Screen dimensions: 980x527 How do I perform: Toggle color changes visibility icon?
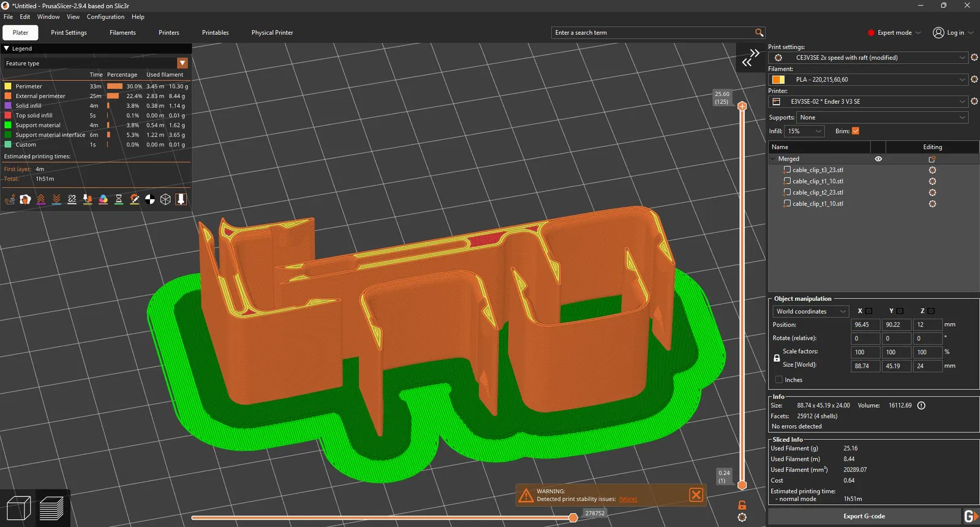(x=104, y=199)
